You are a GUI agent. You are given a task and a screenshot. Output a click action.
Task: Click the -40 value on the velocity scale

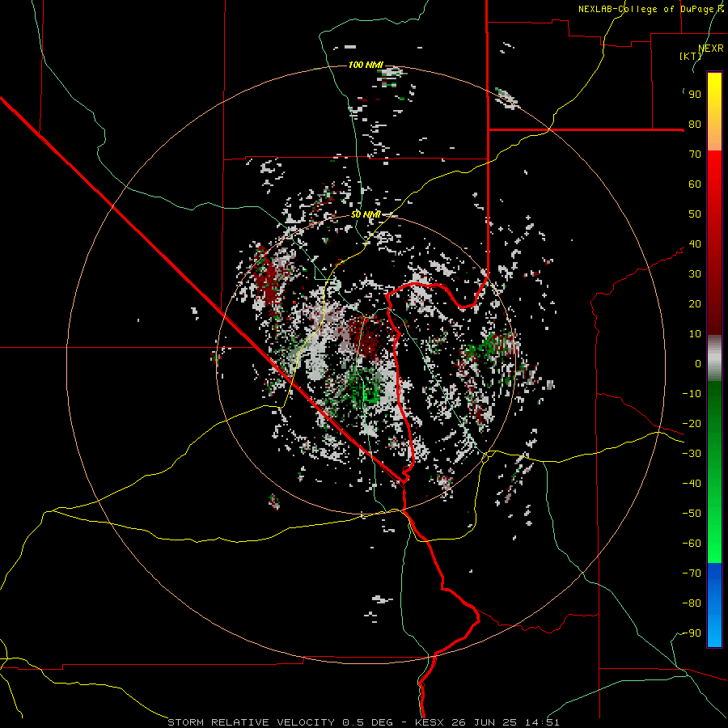pos(692,484)
